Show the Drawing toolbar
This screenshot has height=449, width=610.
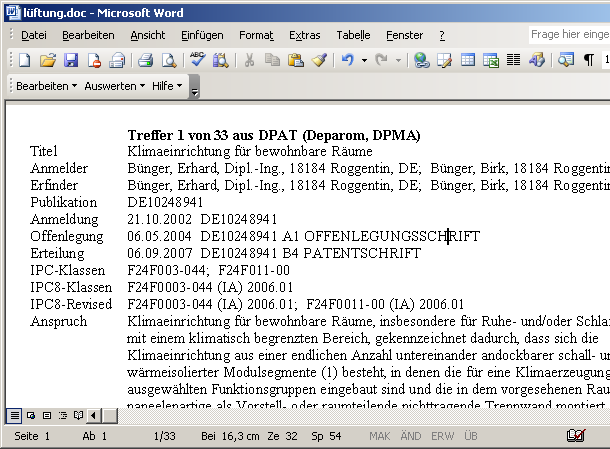(x=537, y=60)
